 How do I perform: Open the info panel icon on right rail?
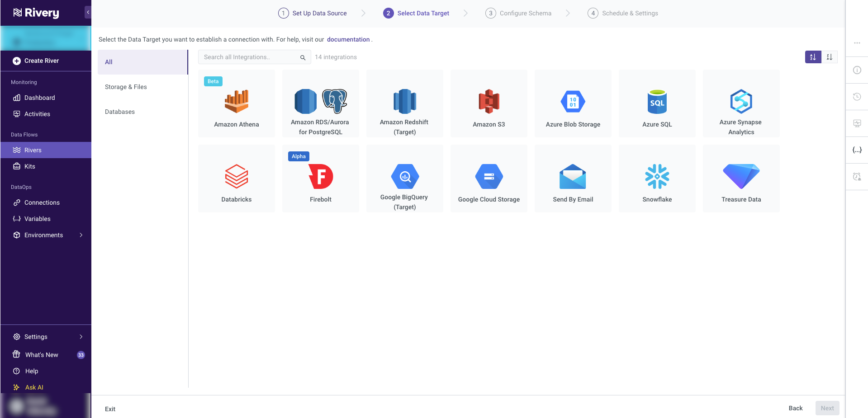coord(857,70)
